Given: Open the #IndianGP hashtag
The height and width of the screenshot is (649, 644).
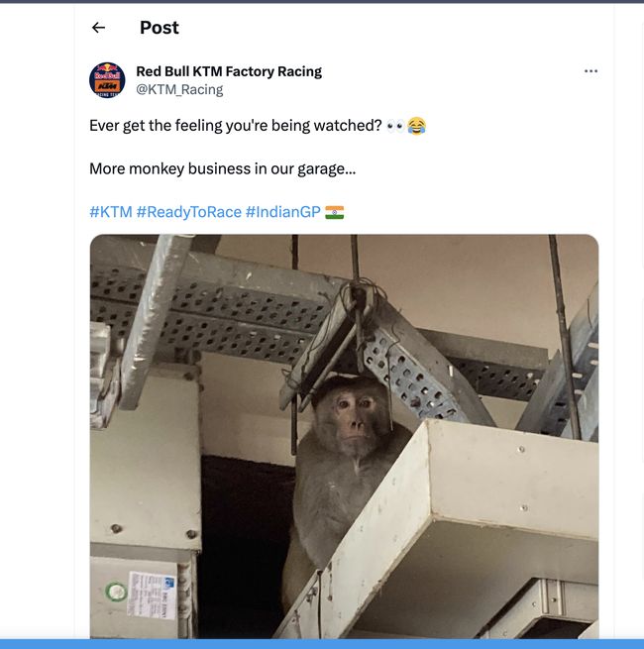Looking at the screenshot, I should point(283,212).
